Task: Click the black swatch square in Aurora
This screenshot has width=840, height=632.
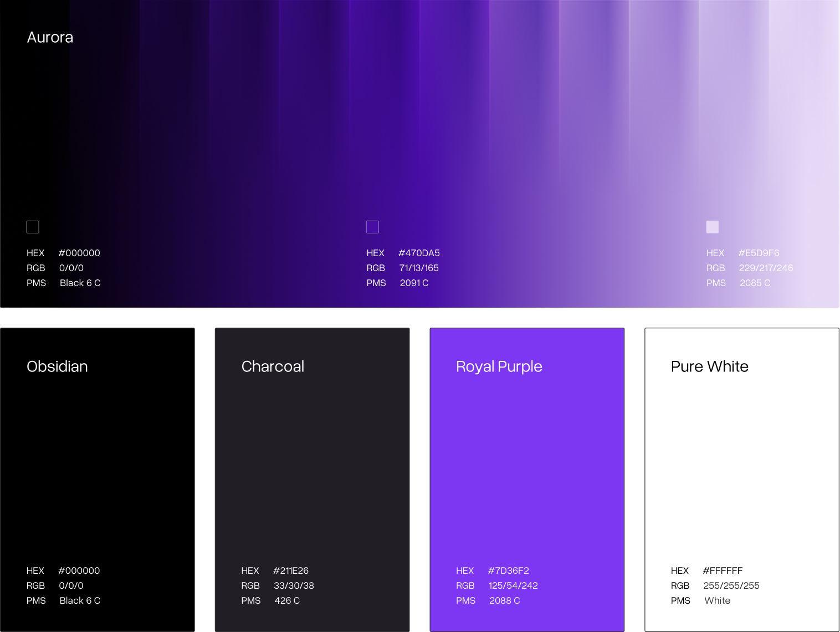Action: click(x=33, y=227)
